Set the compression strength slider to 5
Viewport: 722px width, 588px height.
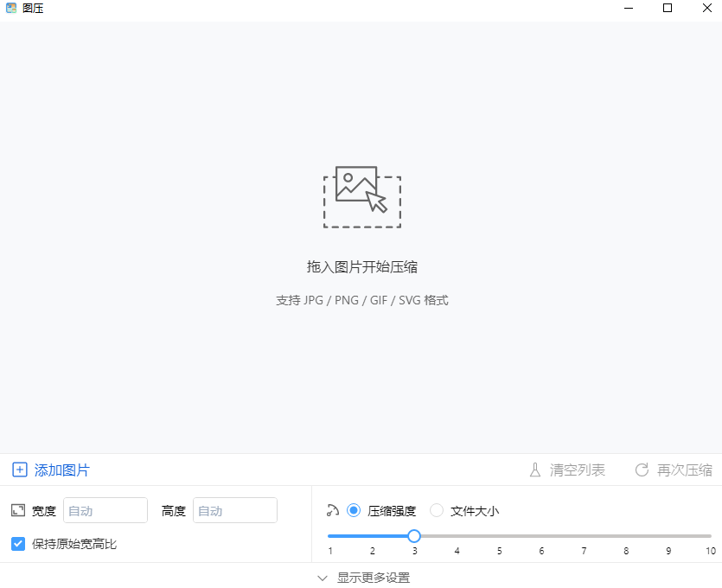[x=499, y=536]
